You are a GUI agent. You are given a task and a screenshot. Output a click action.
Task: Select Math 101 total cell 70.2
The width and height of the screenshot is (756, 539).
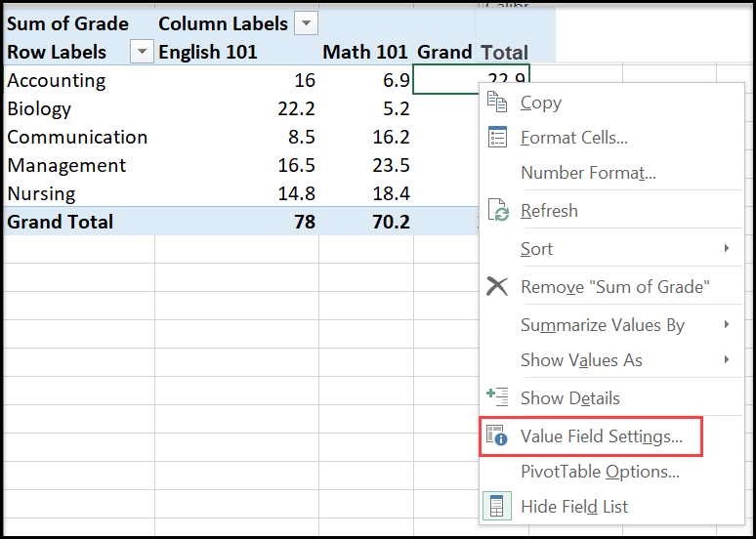tap(391, 222)
